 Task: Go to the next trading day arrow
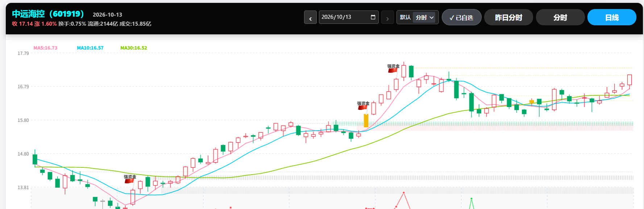tap(387, 17)
